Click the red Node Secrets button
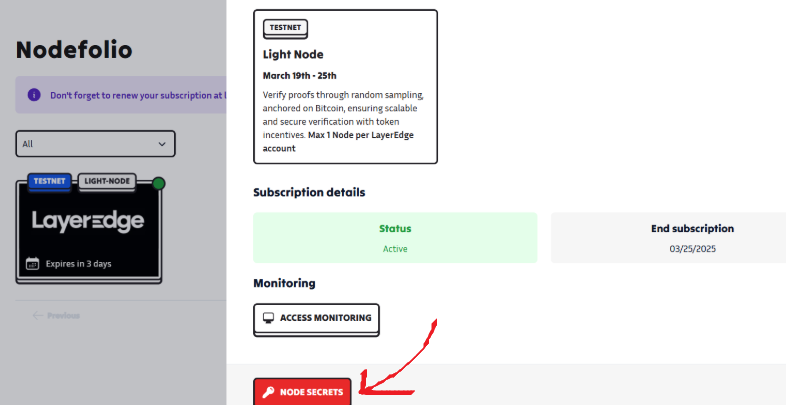The height and width of the screenshot is (405, 786). (302, 391)
